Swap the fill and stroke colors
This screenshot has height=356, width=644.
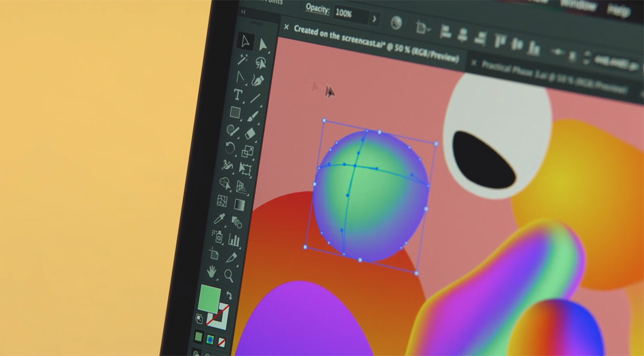230,295
